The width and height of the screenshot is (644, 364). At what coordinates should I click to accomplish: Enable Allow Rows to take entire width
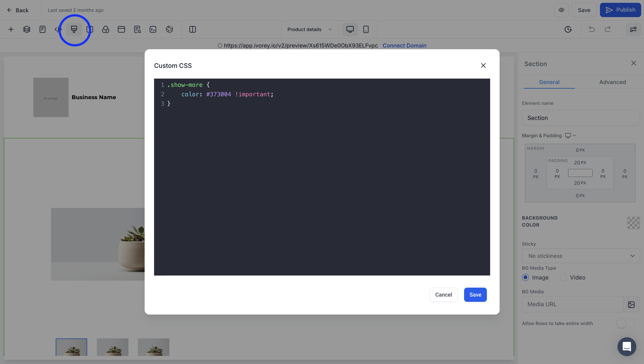625,323
